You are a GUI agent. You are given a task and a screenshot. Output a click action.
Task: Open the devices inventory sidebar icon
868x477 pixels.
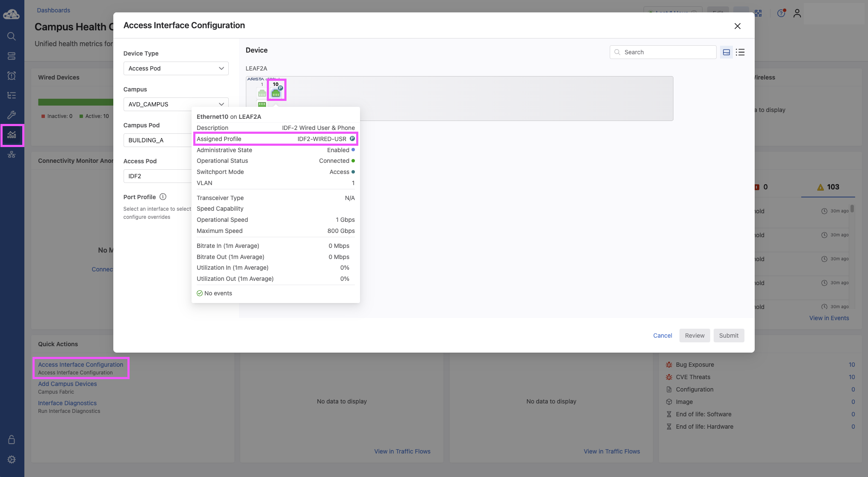point(12,56)
